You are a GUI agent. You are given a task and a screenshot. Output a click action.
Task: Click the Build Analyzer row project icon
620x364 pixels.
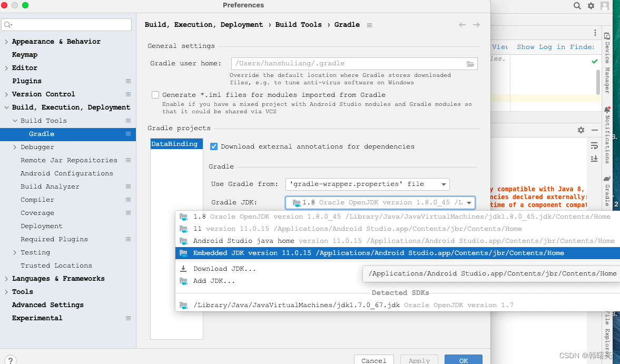[x=128, y=186]
